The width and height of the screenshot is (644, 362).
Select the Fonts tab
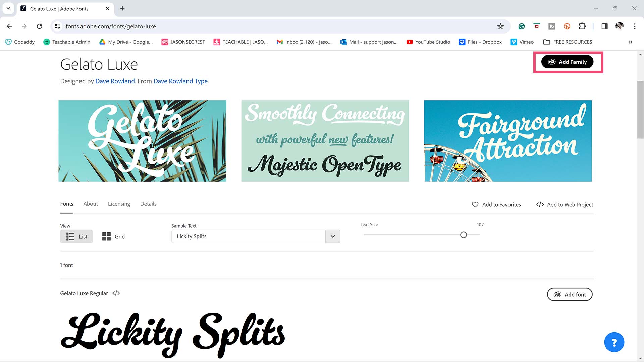coord(67,204)
